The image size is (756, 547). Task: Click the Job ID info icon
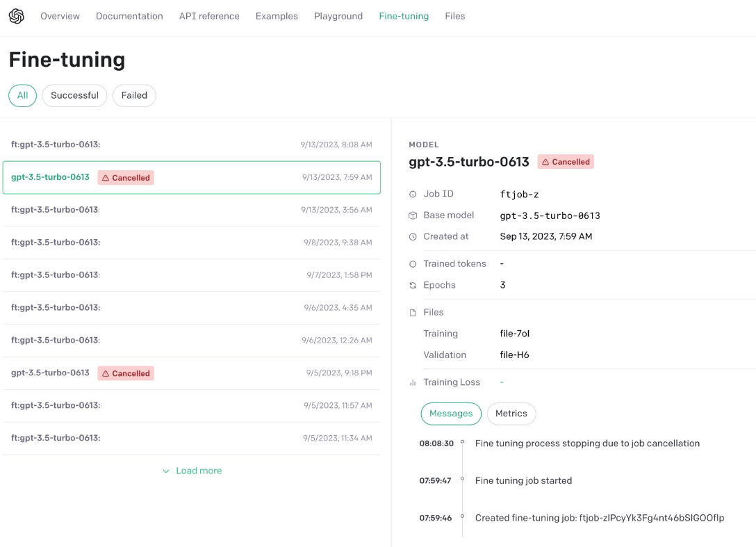(x=413, y=195)
